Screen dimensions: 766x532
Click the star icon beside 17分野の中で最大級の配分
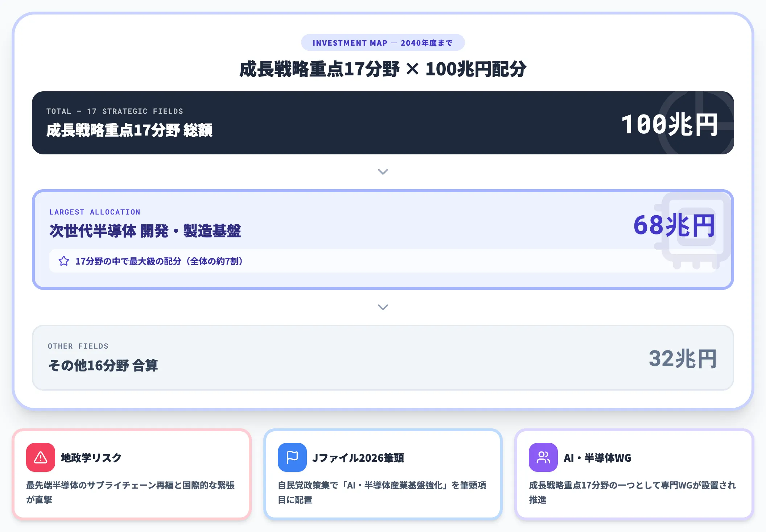(64, 261)
